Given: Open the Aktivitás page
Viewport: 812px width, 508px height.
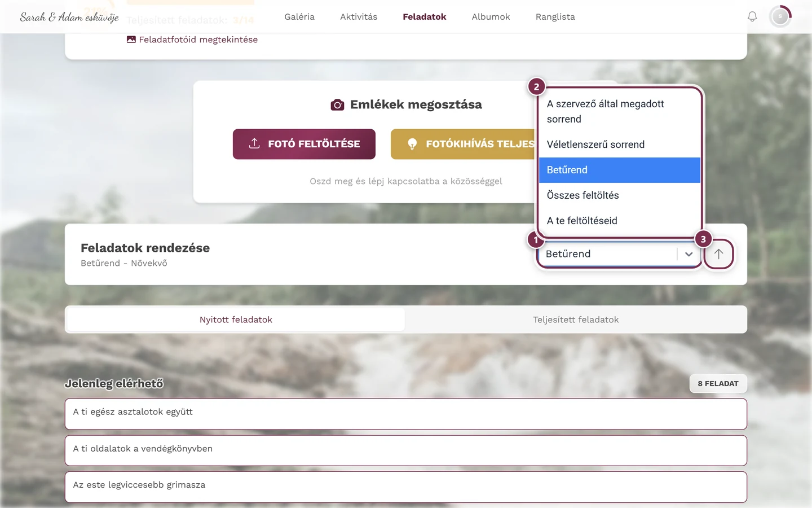Looking at the screenshot, I should coord(359,17).
